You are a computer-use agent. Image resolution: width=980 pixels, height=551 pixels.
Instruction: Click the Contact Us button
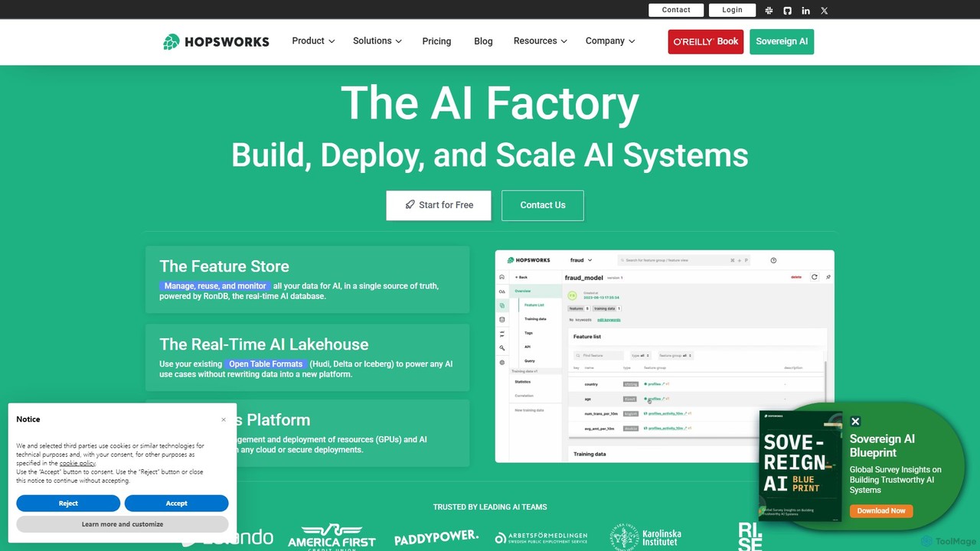543,205
